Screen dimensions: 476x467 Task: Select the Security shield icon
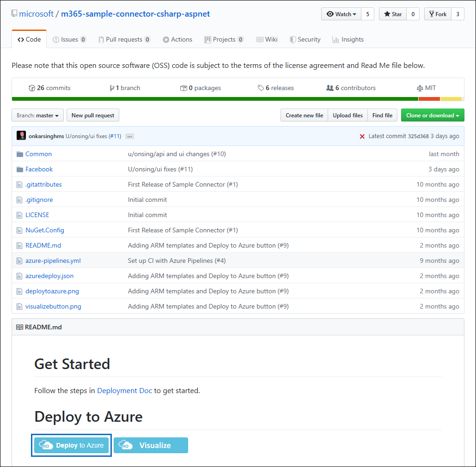(x=293, y=39)
